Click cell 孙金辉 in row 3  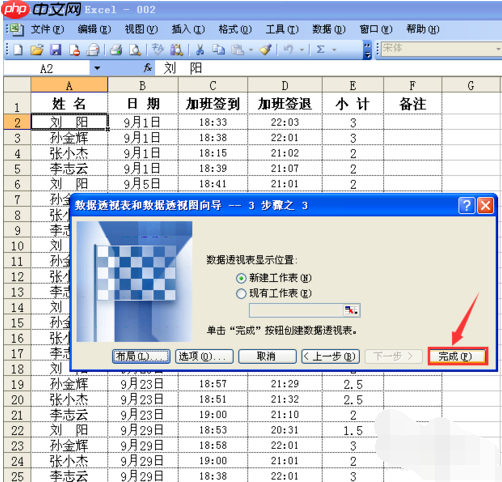(69, 137)
